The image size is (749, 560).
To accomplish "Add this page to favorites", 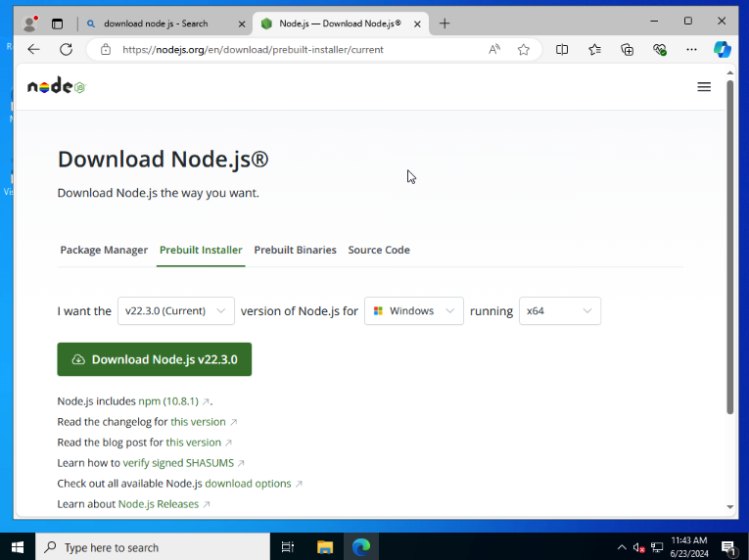I will (524, 49).
